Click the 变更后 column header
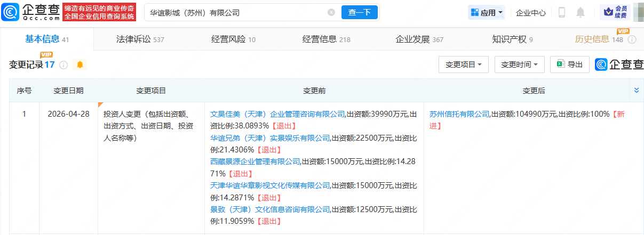Screen dimensions: 644x235 tap(534, 91)
